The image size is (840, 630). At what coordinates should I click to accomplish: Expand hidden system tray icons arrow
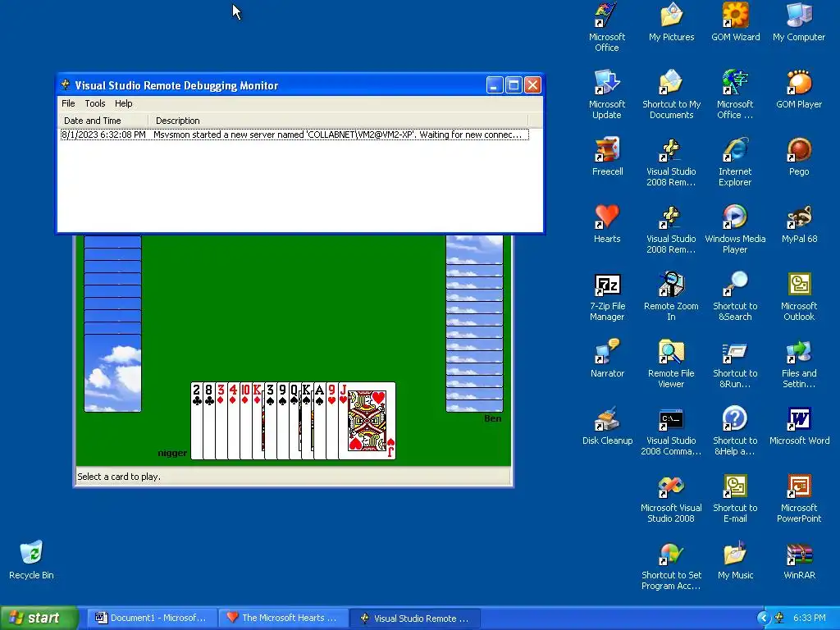coord(763,618)
